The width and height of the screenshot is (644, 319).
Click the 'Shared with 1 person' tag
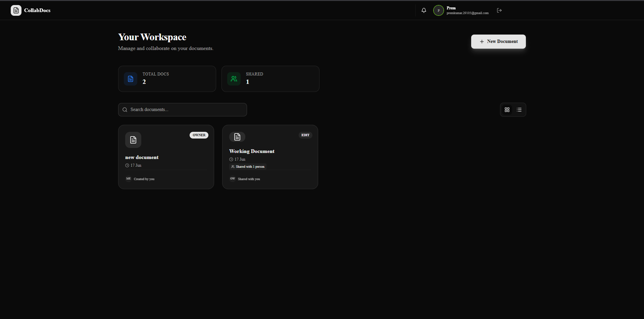pyautogui.click(x=248, y=167)
